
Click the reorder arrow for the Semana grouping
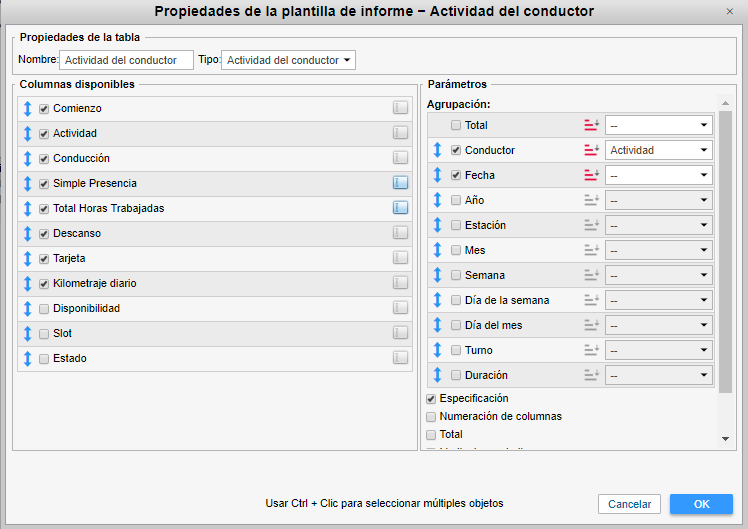tap(437, 275)
